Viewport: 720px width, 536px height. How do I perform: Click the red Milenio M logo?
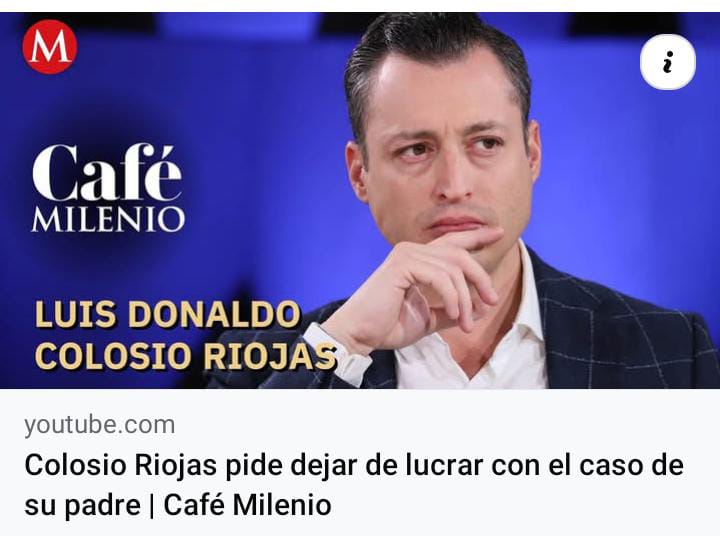tap(50, 47)
